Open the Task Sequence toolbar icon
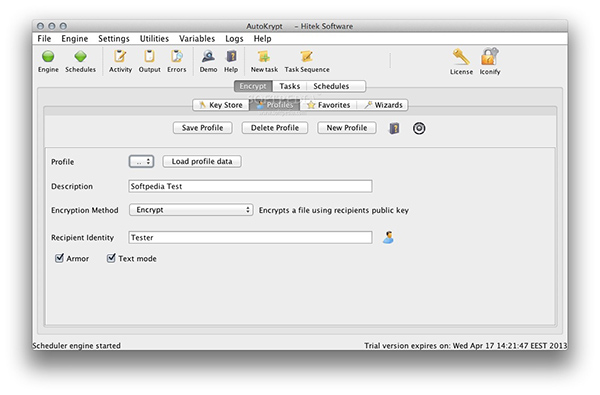The width and height of the screenshot is (600, 395). tap(307, 56)
